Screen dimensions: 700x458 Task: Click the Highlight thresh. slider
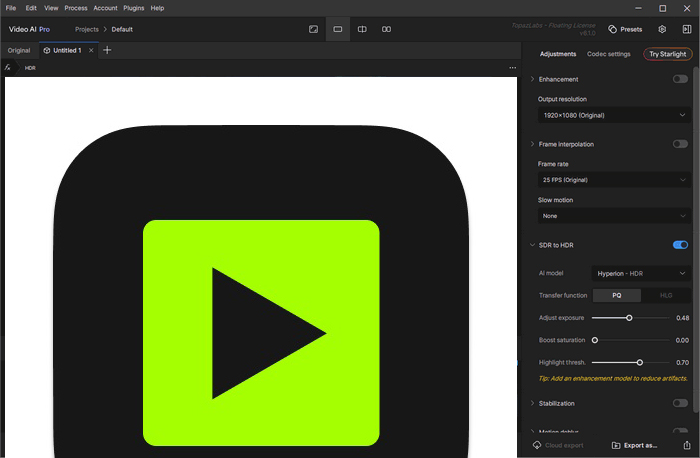click(630, 362)
